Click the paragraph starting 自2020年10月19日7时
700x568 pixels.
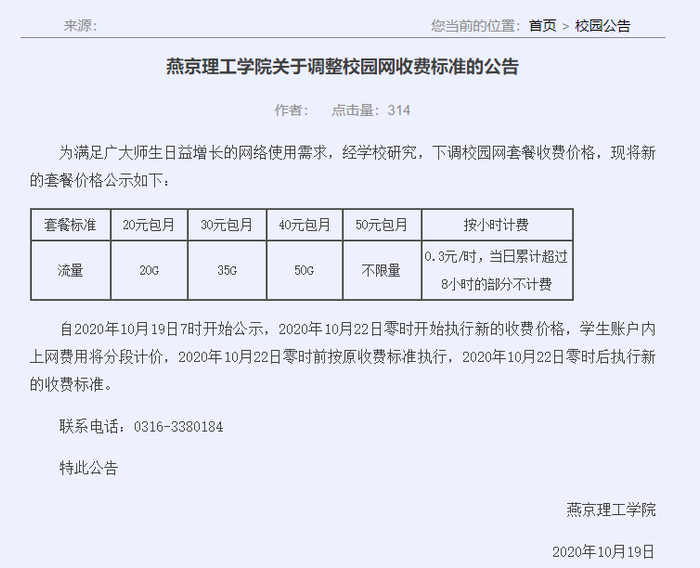coord(342,357)
